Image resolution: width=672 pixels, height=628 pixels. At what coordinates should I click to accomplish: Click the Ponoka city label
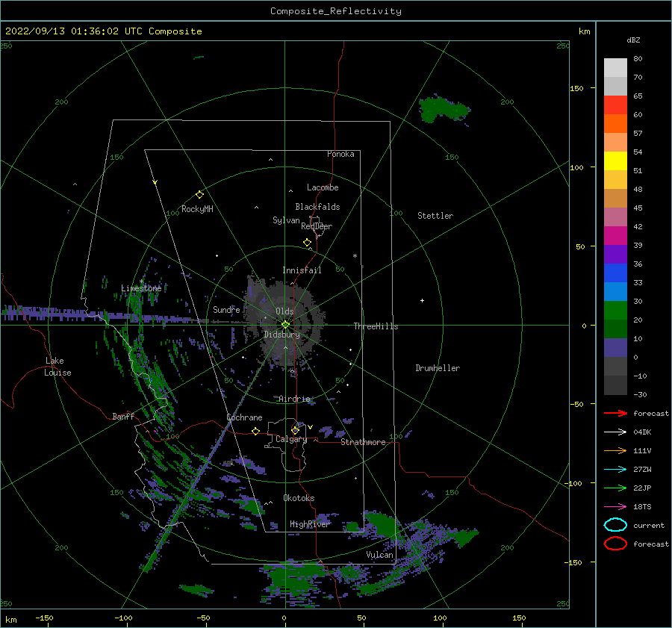point(340,154)
